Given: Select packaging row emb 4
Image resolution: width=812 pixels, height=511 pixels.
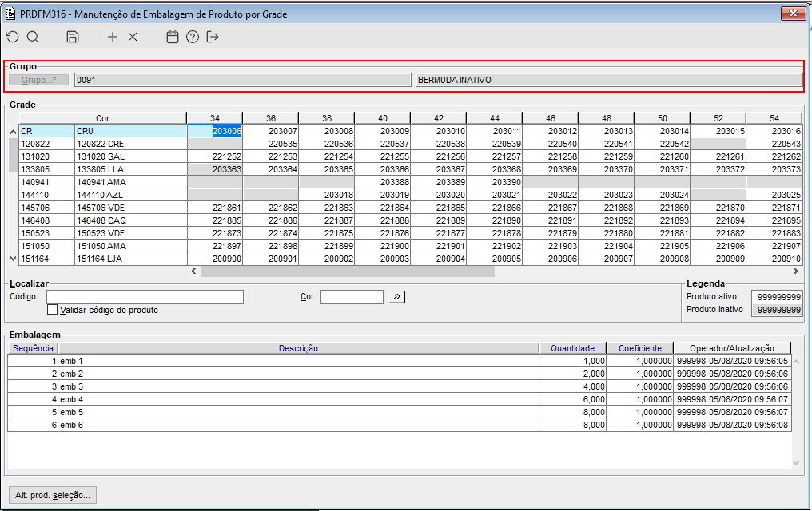Looking at the screenshot, I should tap(400, 399).
